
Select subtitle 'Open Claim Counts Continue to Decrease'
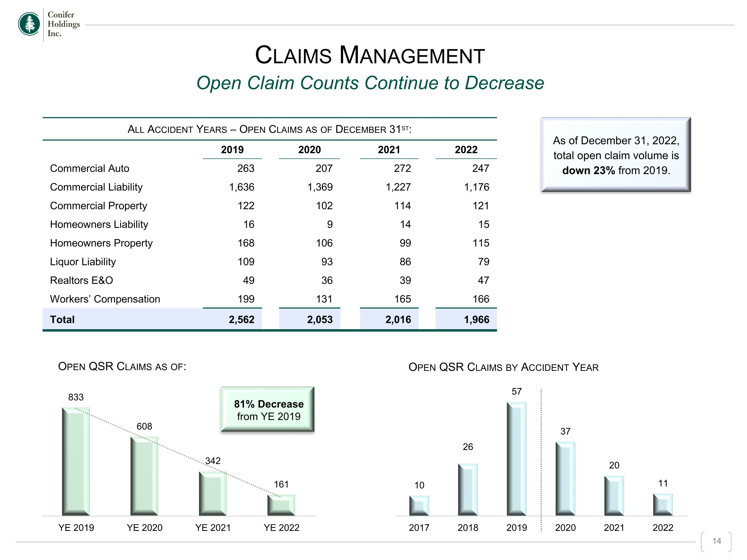pyautogui.click(x=370, y=83)
